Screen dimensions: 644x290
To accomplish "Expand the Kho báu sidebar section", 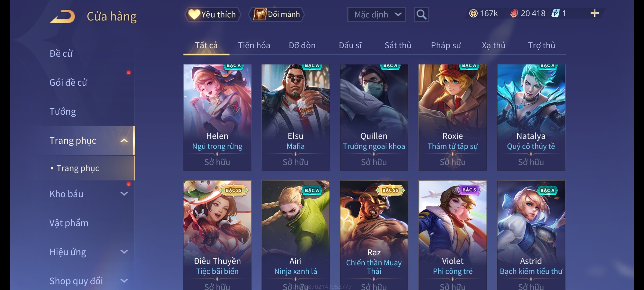I will [124, 194].
